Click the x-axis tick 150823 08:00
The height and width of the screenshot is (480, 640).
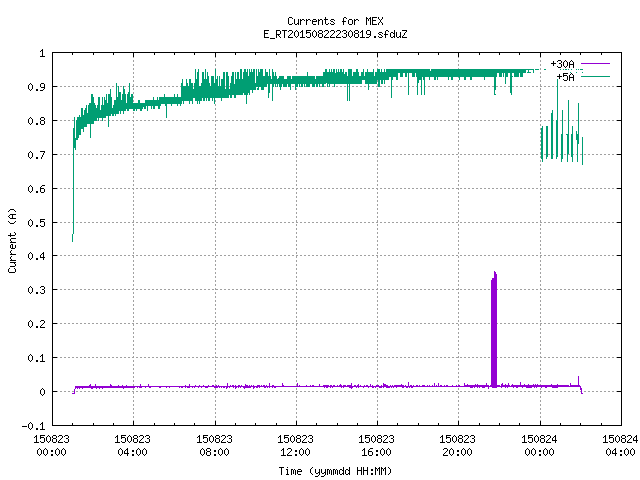214,446
